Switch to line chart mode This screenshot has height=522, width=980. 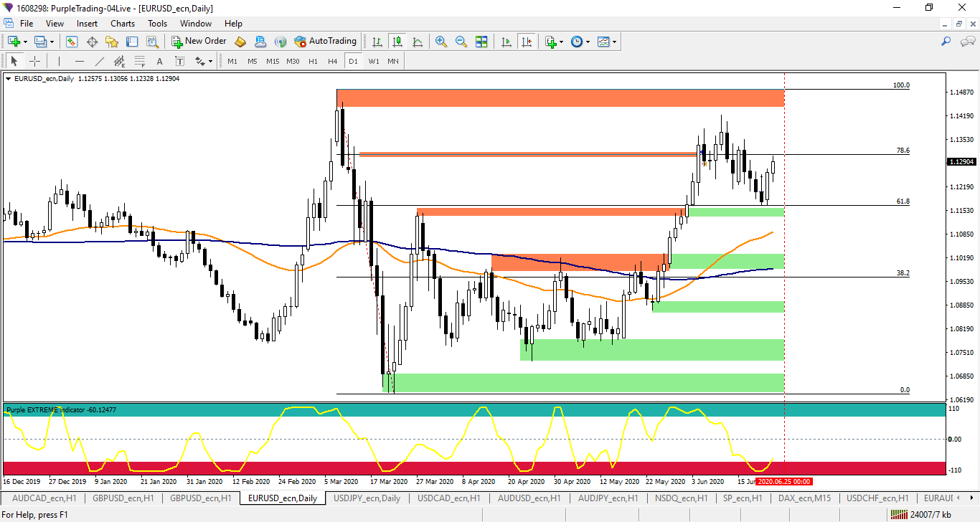tap(418, 42)
